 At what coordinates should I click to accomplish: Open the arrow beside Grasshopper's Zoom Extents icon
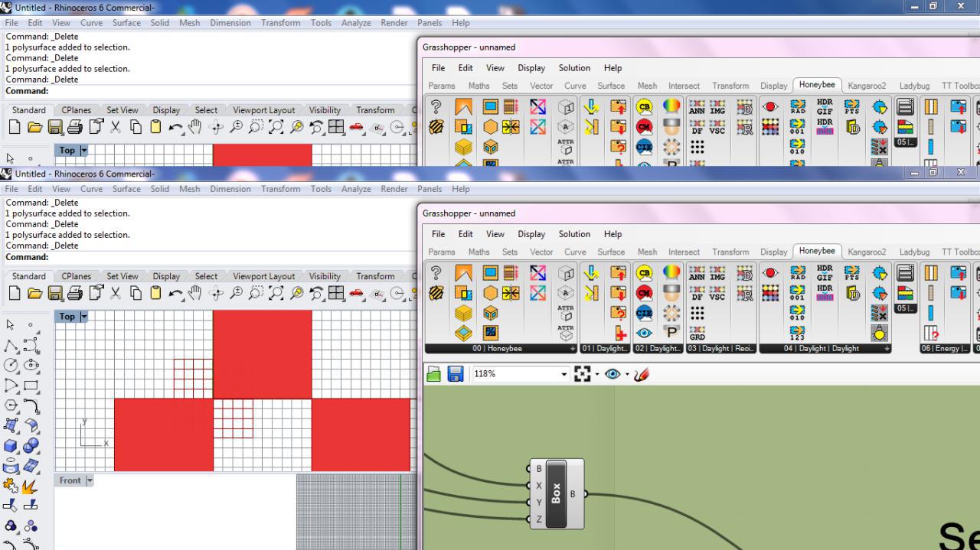597,374
